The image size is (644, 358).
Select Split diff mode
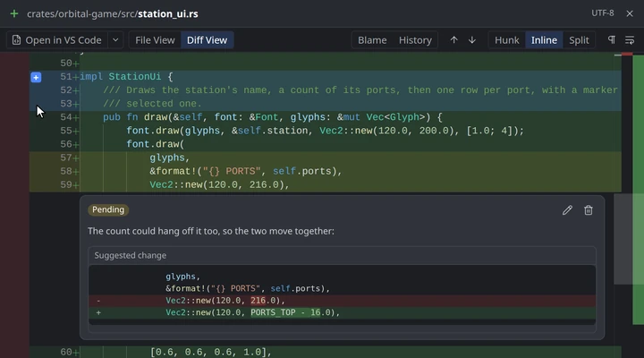point(579,40)
